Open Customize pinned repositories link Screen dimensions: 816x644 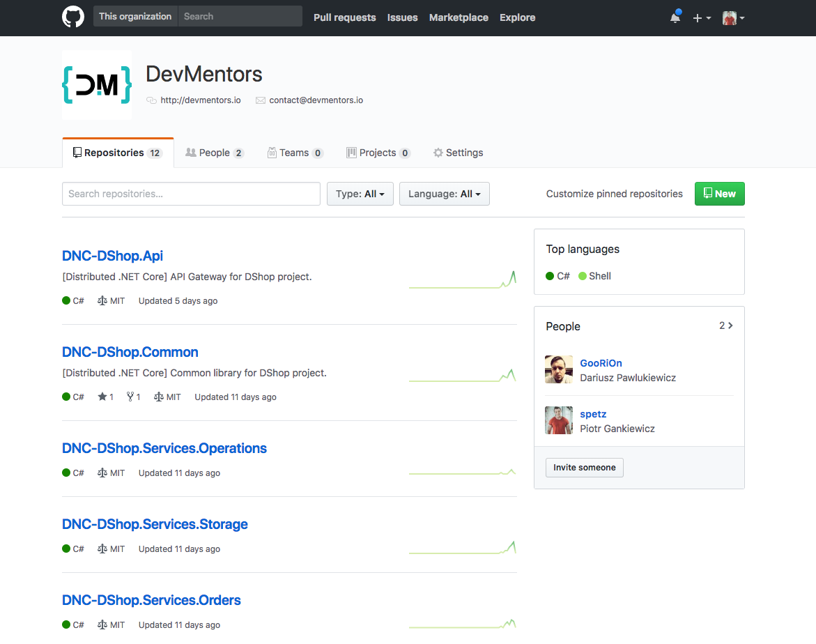tap(614, 194)
